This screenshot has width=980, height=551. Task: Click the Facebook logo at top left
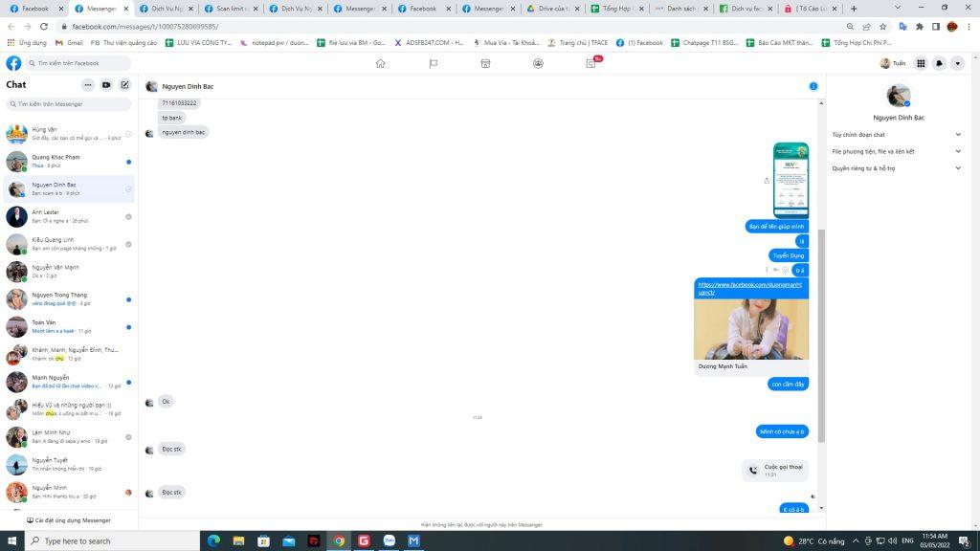click(x=11, y=63)
